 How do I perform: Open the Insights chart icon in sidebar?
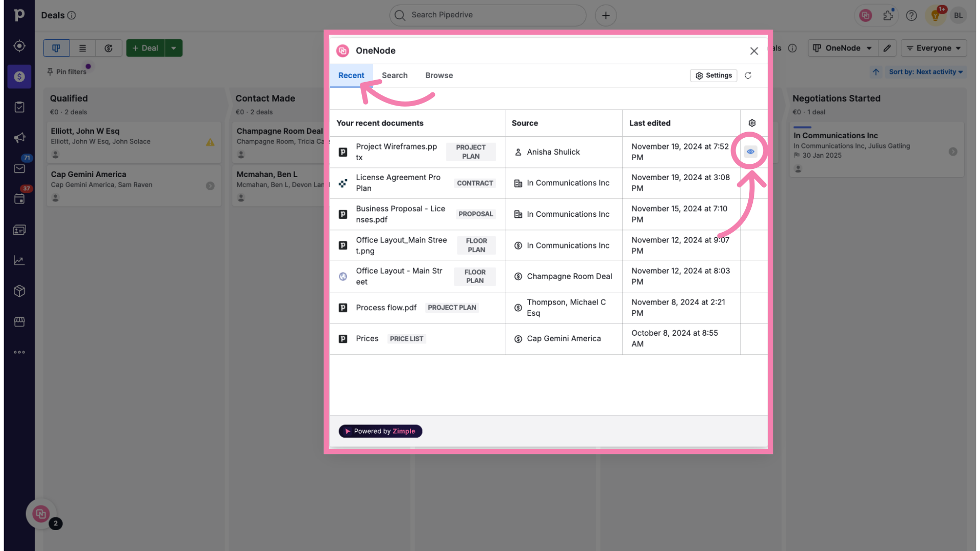point(19,260)
